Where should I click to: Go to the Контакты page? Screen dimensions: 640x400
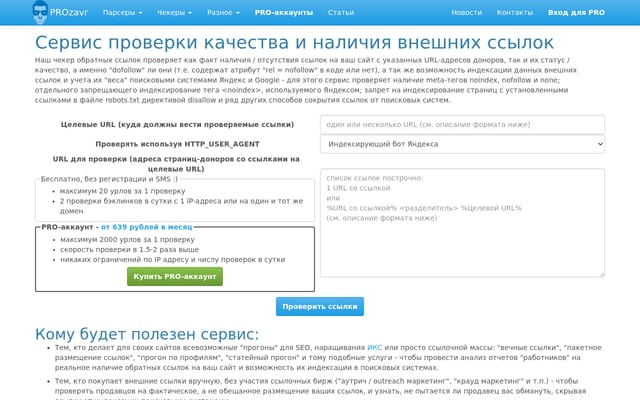tap(515, 13)
